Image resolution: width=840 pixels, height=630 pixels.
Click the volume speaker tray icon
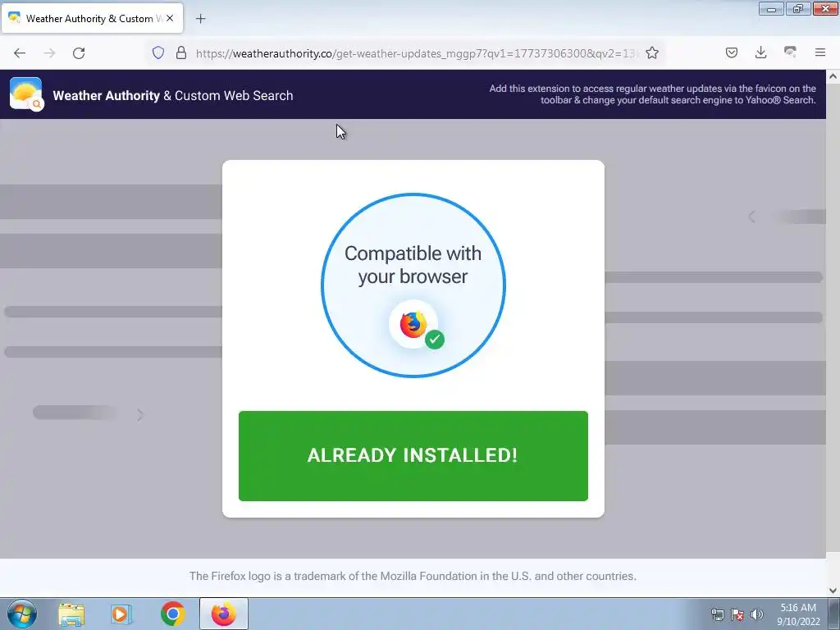click(x=757, y=614)
